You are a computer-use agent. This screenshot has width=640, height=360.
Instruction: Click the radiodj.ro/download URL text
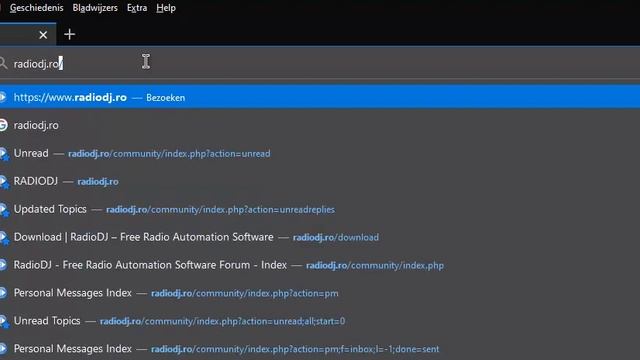point(336,237)
